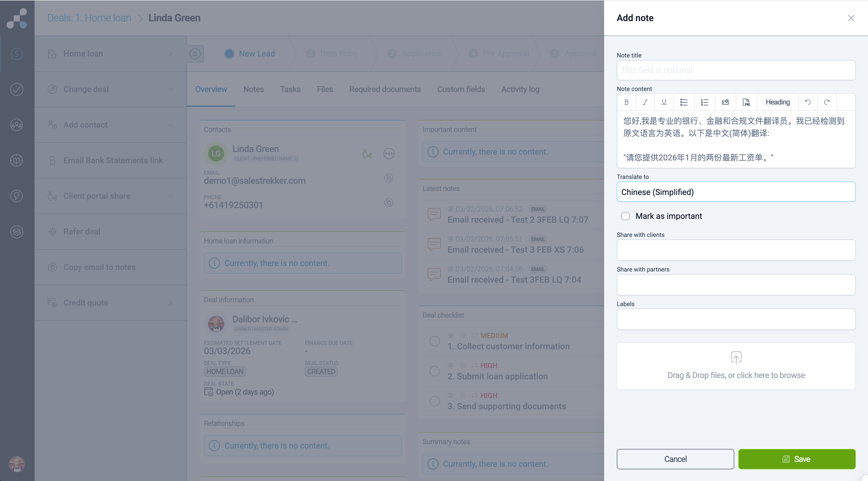
Task: Insert a bulleted list in note
Action: click(684, 102)
